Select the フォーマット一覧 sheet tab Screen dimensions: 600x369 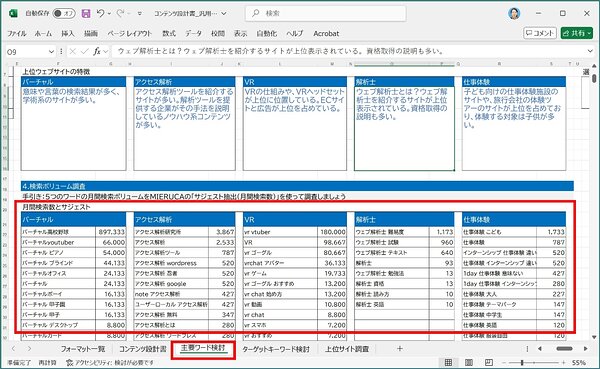pyautogui.click(x=83, y=349)
